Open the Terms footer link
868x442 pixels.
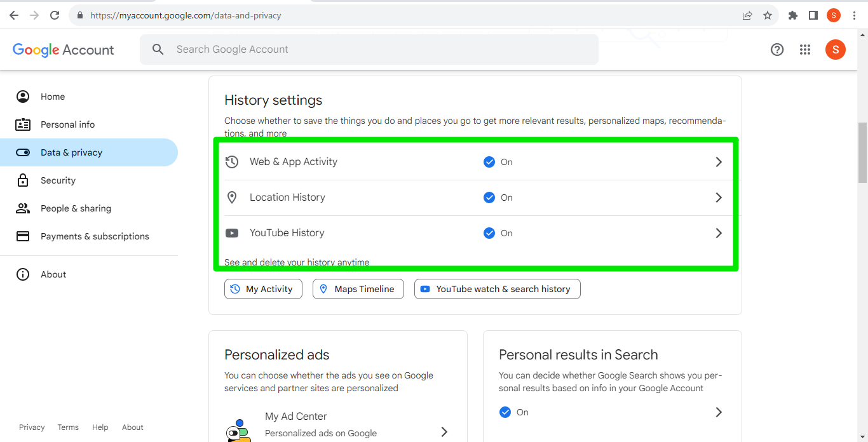68,427
